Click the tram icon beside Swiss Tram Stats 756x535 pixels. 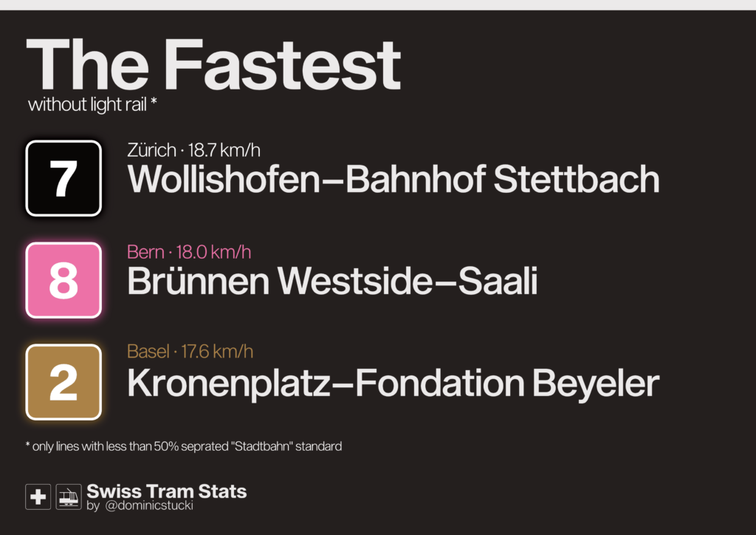[x=69, y=497]
